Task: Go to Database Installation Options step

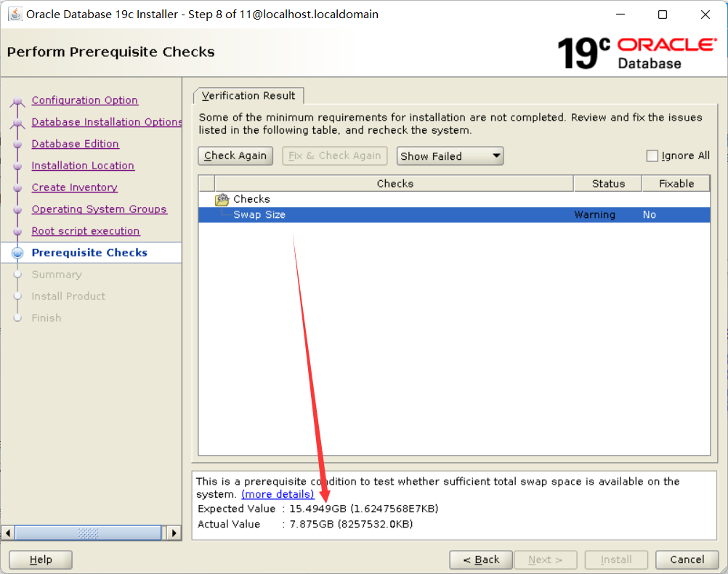Action: point(106,122)
